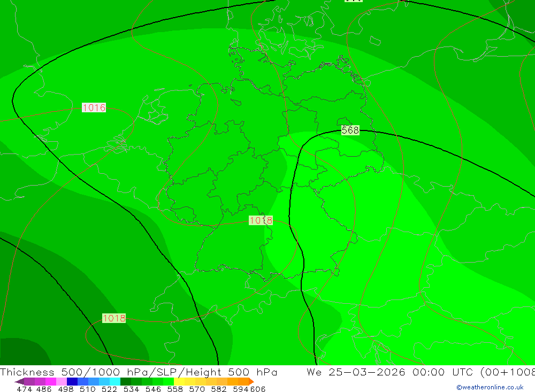Image resolution: width=535 pixels, height=392 pixels.
Task: Click the 1018 label in map center
Action: point(261,220)
